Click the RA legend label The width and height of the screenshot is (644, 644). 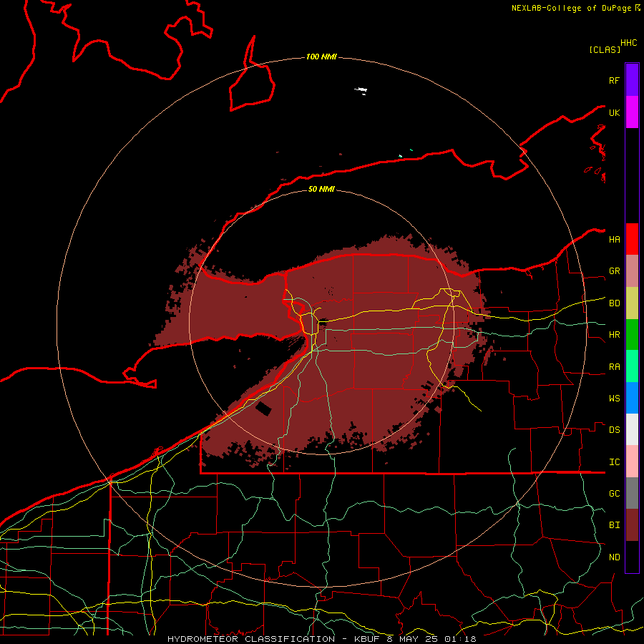coord(614,367)
